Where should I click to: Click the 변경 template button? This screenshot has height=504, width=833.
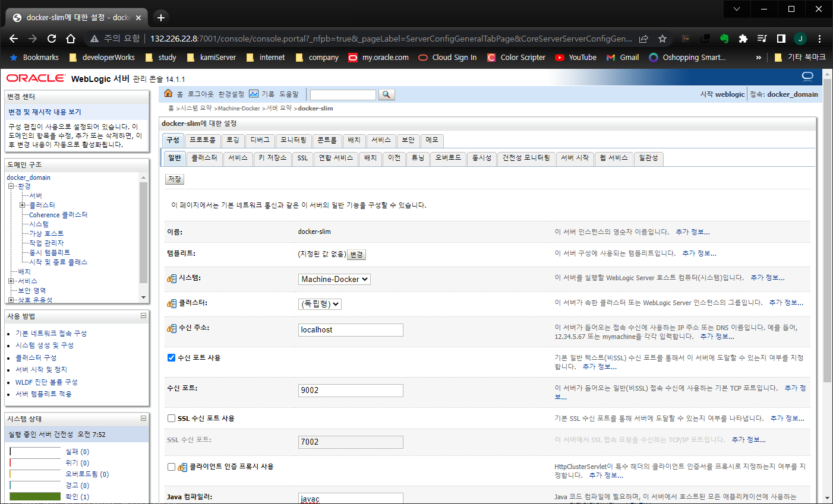[x=356, y=255]
